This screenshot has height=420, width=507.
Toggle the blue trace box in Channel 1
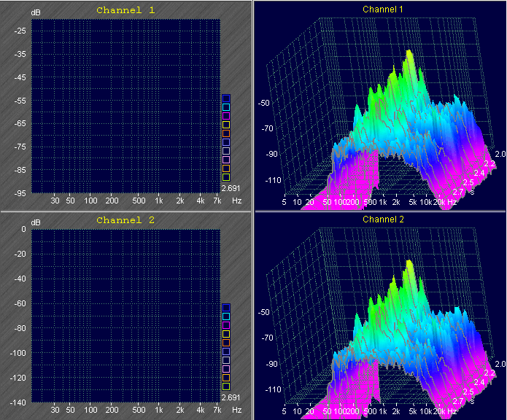(226, 98)
